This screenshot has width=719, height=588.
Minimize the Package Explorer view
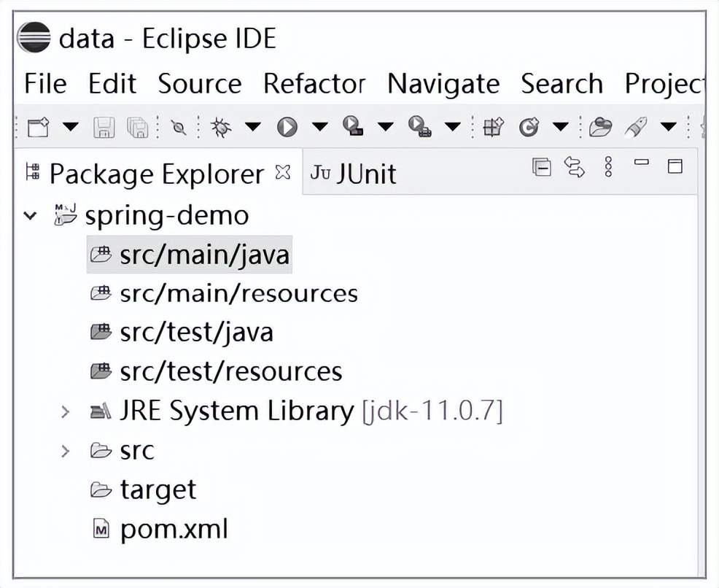(642, 162)
